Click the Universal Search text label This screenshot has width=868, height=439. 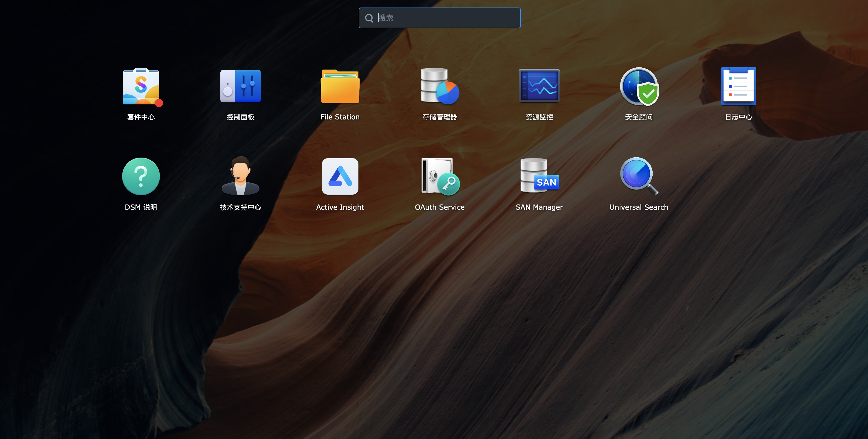click(x=639, y=207)
